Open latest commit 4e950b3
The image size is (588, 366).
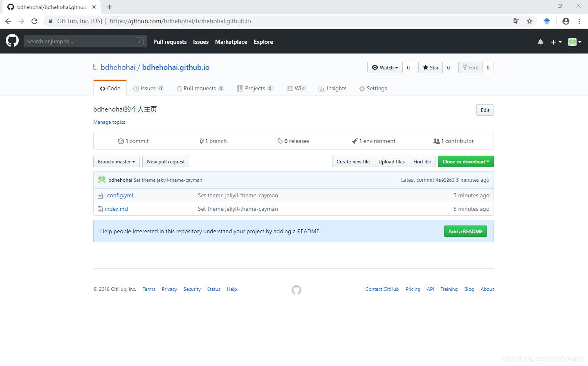(x=445, y=180)
